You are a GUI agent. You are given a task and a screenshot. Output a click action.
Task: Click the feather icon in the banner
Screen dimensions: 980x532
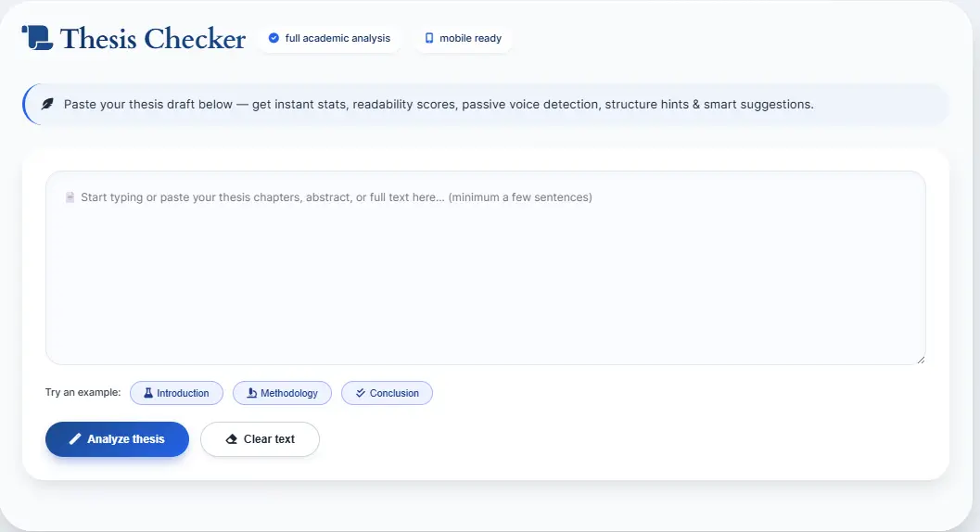click(47, 104)
